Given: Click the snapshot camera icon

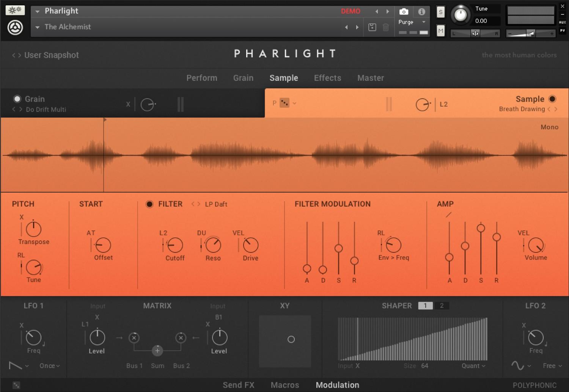Looking at the screenshot, I should click(x=403, y=11).
